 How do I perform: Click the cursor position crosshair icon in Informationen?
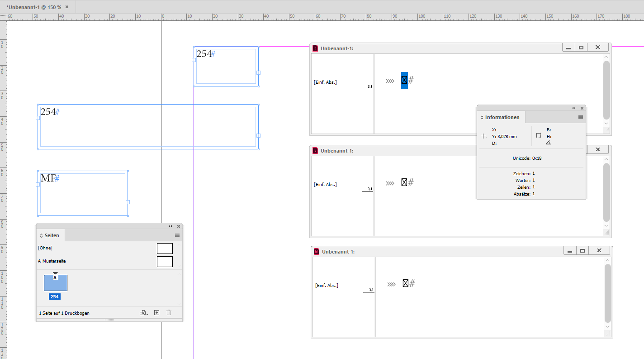tap(483, 136)
